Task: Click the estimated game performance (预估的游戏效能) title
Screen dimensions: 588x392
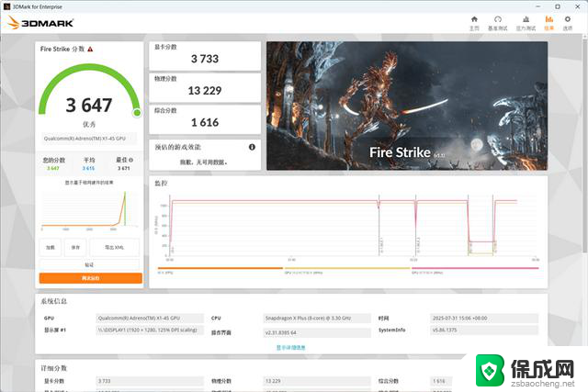Action: (x=177, y=147)
